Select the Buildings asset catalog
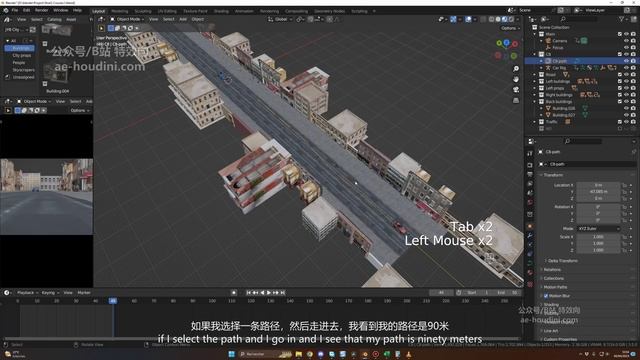The height and width of the screenshot is (360, 640). [20, 48]
